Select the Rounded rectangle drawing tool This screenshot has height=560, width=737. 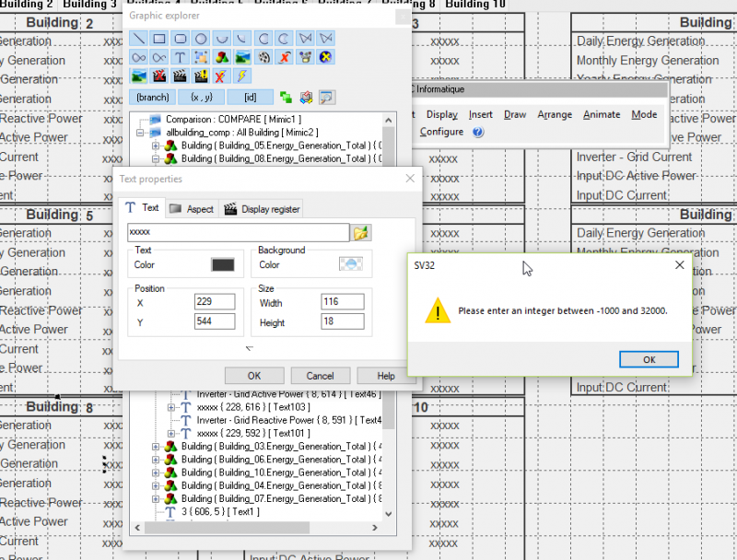[180, 39]
